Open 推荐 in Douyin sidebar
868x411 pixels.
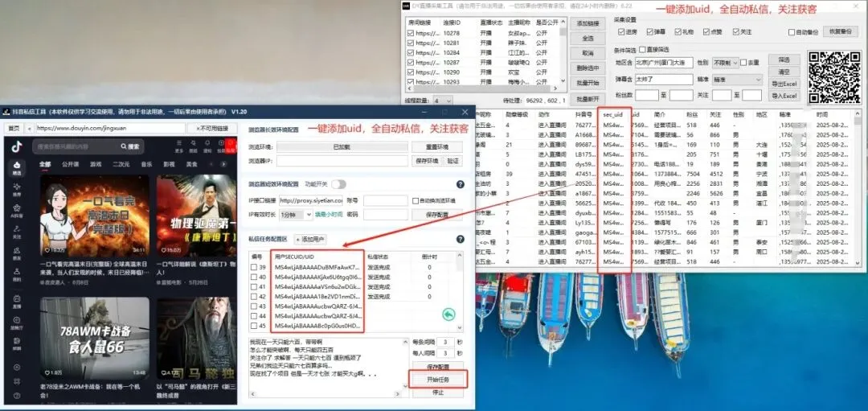point(17,189)
